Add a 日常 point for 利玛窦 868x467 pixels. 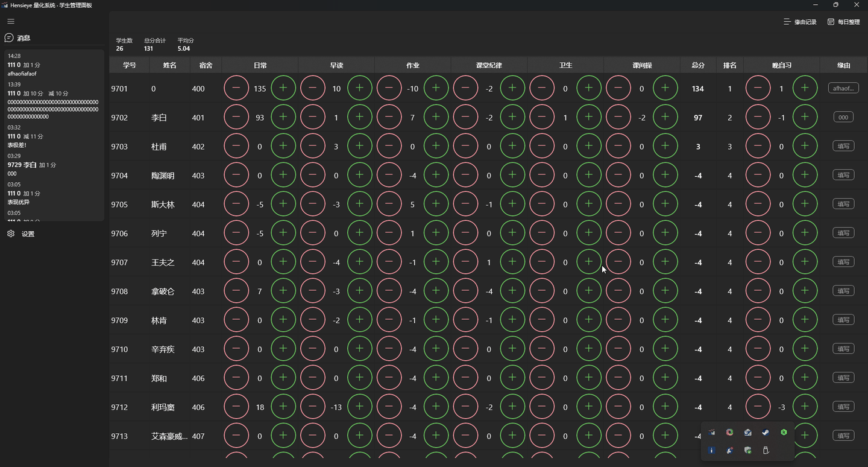(x=283, y=407)
